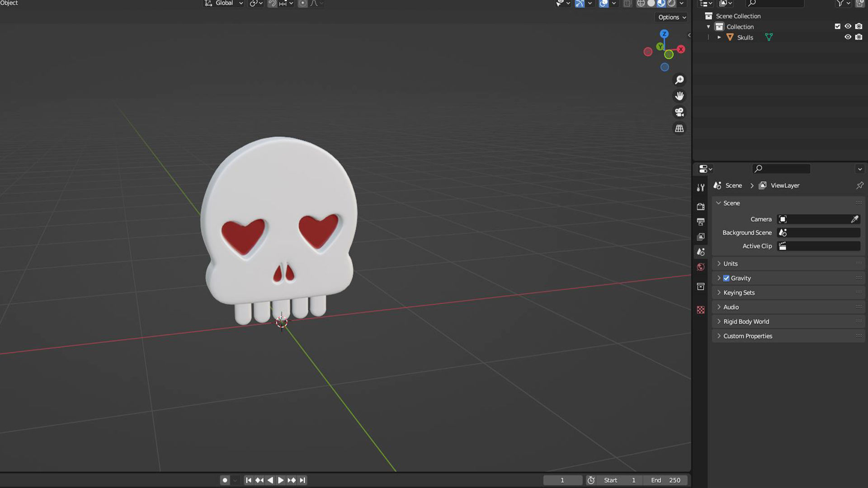The height and width of the screenshot is (488, 868).
Task: Toggle auto keying record button
Action: pyautogui.click(x=225, y=480)
